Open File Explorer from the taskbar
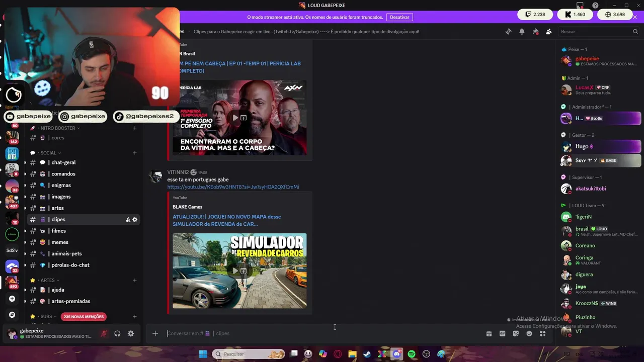644x362 pixels. (352, 354)
